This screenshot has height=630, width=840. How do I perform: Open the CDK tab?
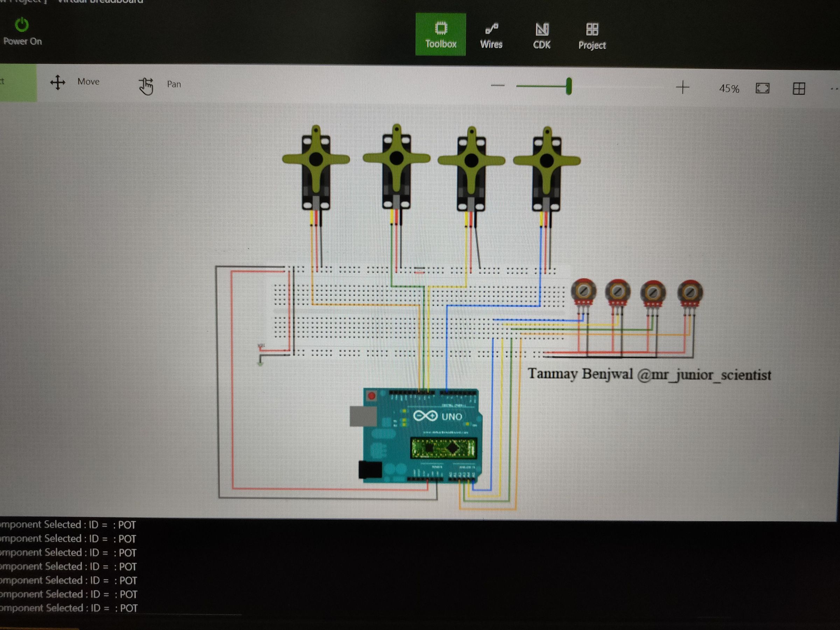coord(541,36)
